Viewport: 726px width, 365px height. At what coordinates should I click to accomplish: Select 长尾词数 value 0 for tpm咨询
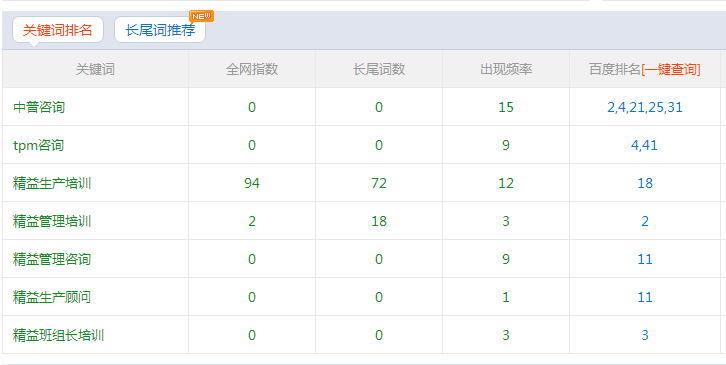tap(379, 145)
